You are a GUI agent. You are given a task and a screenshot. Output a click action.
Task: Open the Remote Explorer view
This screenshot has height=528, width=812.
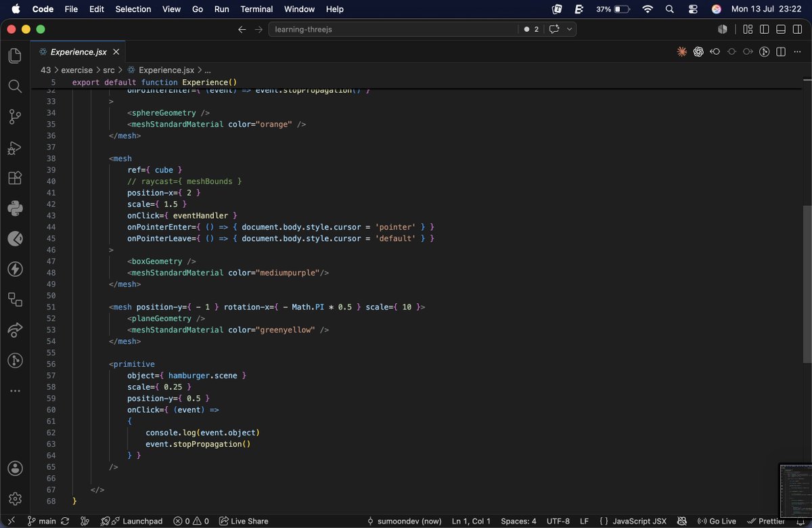[x=15, y=300]
